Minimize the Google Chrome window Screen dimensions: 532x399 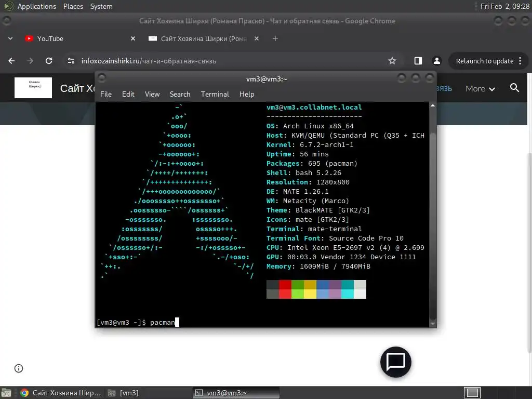click(x=498, y=21)
